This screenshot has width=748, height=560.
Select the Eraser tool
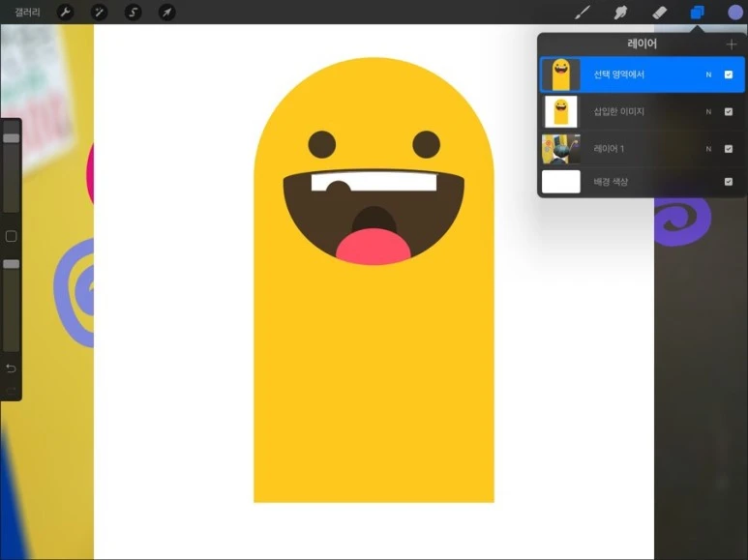(659, 13)
